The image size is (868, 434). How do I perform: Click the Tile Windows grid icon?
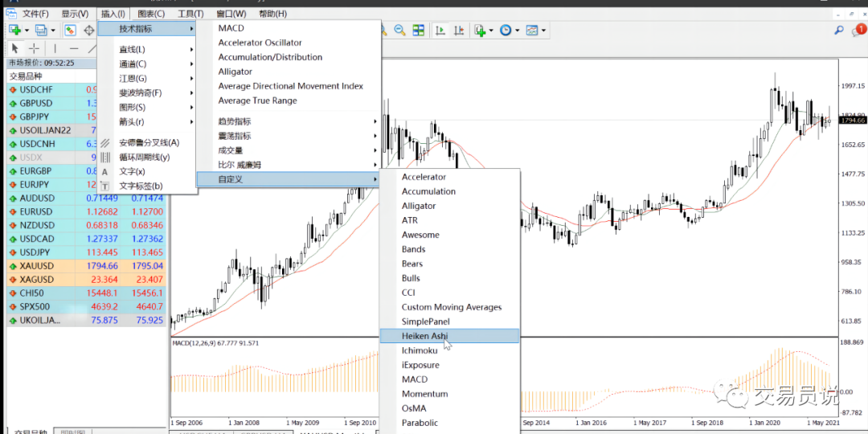pos(419,30)
